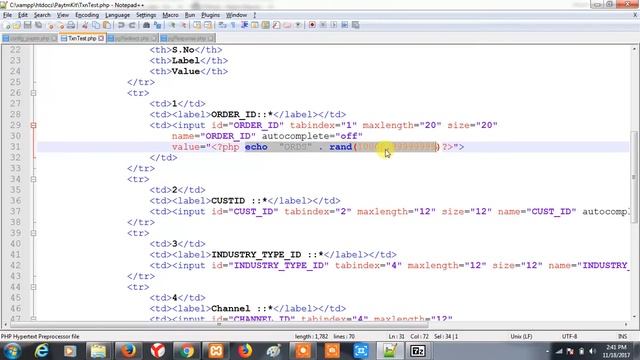
Task: Open XAMPP from the taskbar
Action: [x=216, y=351]
